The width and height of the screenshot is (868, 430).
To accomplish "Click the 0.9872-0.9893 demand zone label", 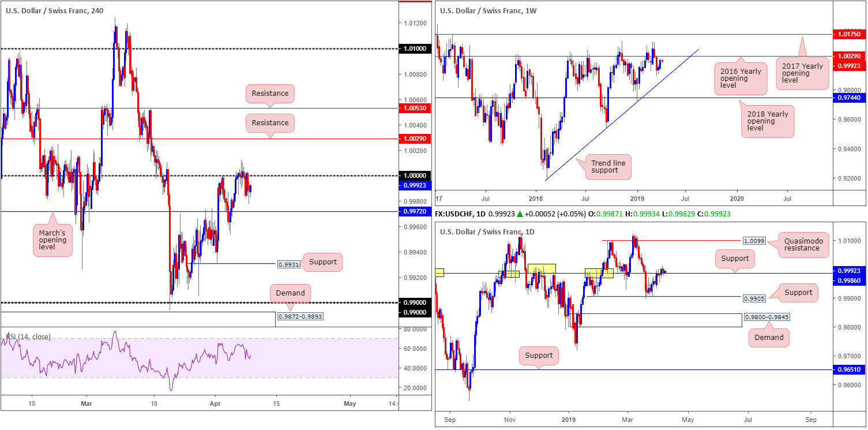I will coord(300,316).
